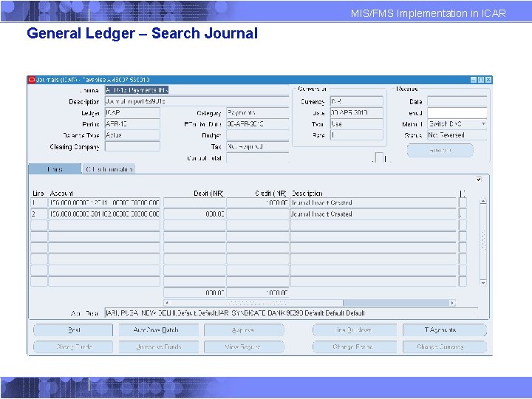Image resolution: width=532 pixels, height=399 pixels.
Task: Click the white Reverse Period field
Action: [457, 112]
